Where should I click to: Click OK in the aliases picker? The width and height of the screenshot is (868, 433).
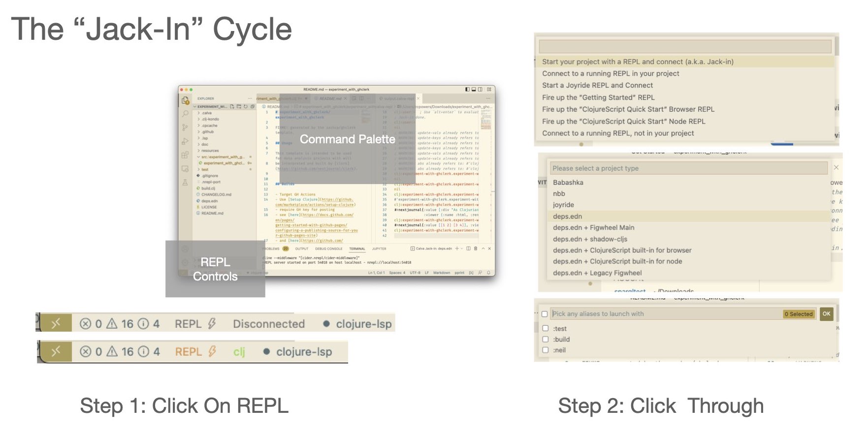tap(826, 314)
